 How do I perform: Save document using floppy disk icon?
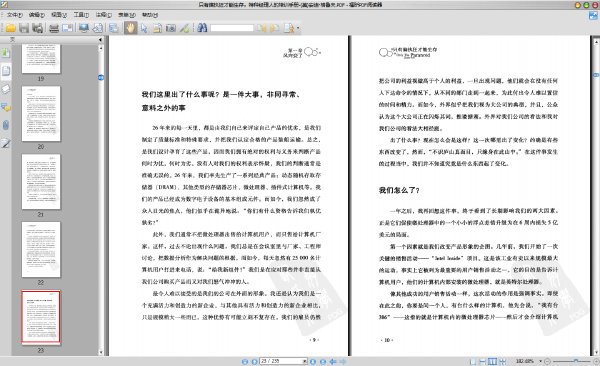tap(24, 28)
